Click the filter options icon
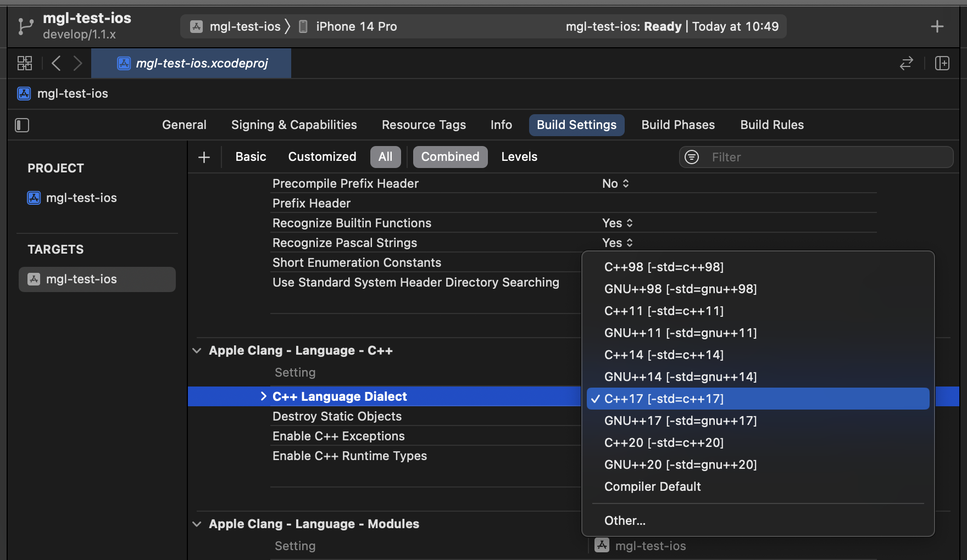Viewport: 967px width, 560px height. tap(692, 157)
